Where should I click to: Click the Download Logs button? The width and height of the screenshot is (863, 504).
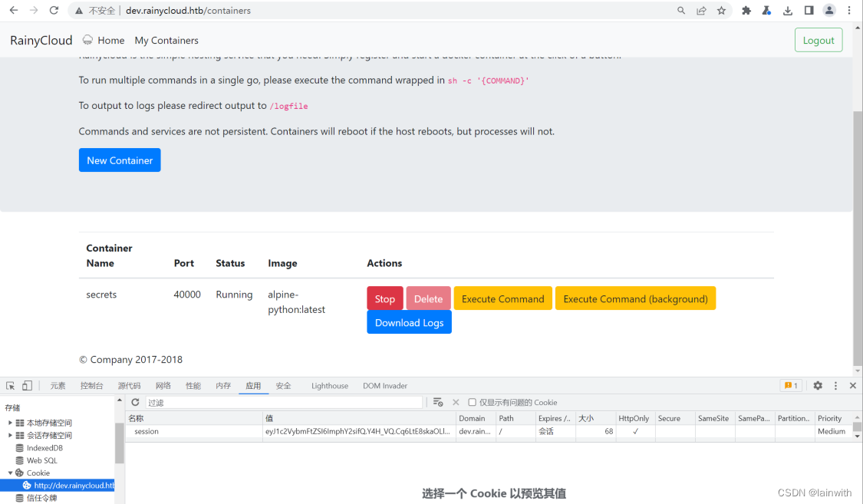click(409, 322)
